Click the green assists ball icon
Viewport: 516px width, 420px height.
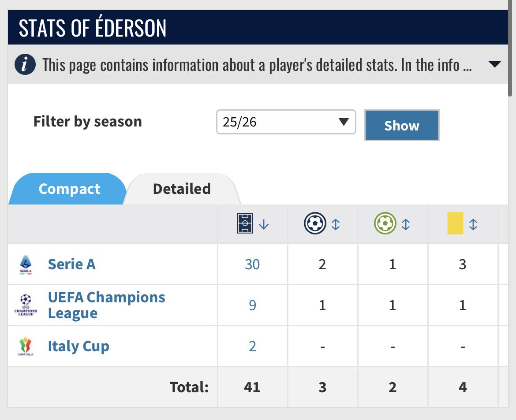click(x=385, y=223)
